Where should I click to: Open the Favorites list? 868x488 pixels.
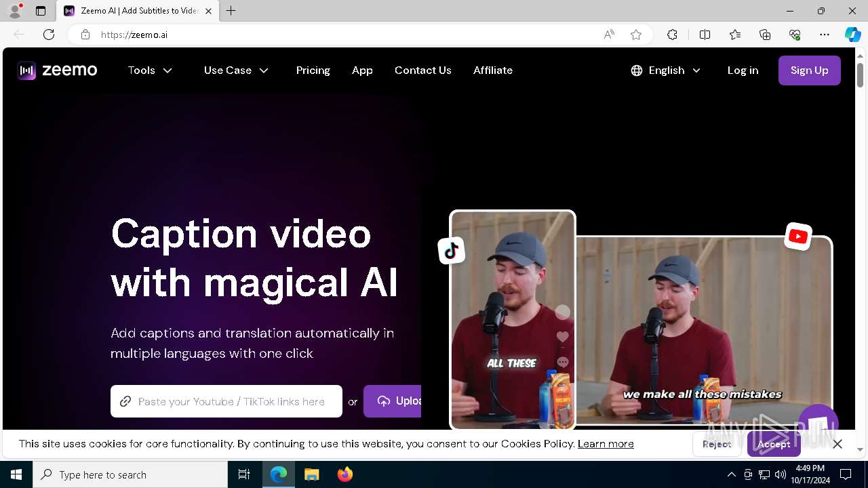click(735, 35)
